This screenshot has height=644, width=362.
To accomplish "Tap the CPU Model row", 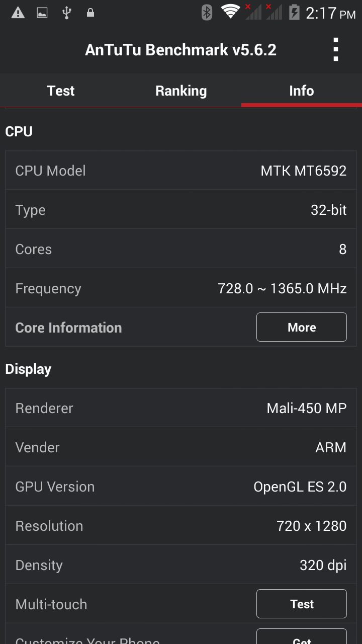I will click(x=181, y=171).
